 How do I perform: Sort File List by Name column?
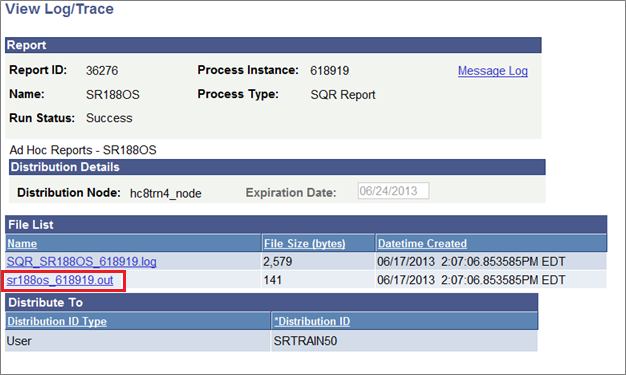point(22,243)
